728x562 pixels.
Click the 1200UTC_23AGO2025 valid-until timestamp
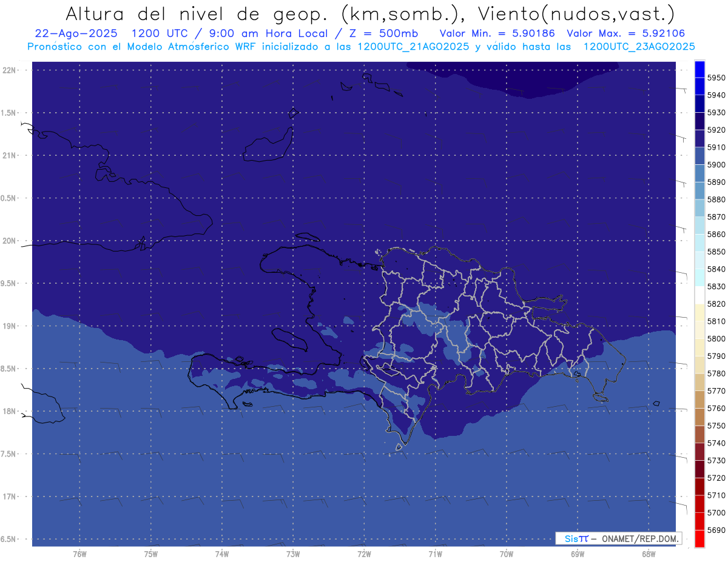[639, 46]
